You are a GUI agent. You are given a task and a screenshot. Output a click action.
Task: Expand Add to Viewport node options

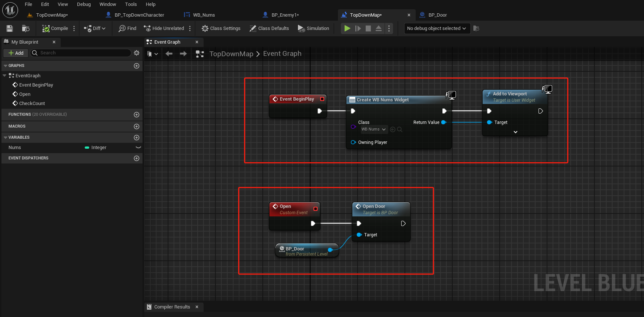[516, 132]
